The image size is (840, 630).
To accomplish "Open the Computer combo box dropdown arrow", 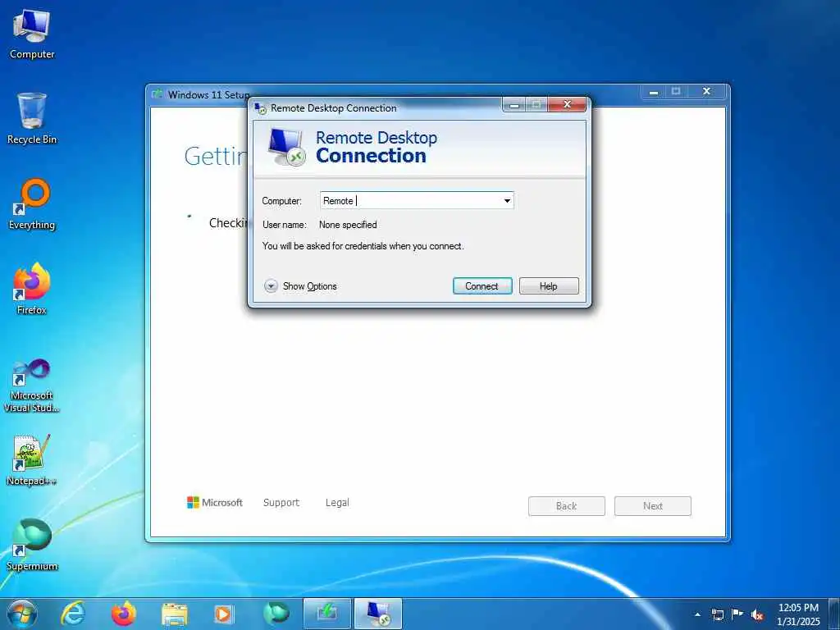I will pos(507,201).
